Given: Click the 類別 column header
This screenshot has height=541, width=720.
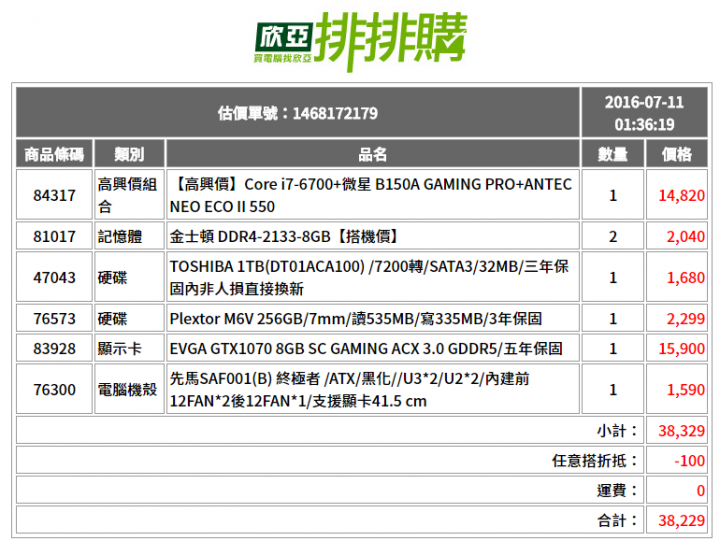Looking at the screenshot, I should (x=129, y=154).
